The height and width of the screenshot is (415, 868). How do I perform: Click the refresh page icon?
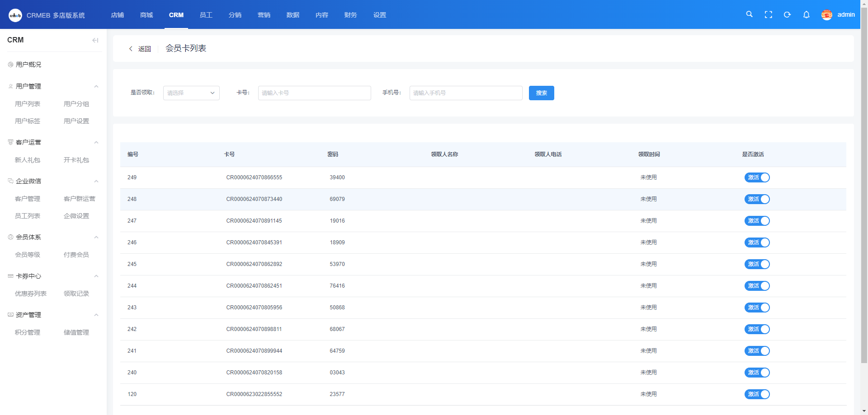(787, 14)
